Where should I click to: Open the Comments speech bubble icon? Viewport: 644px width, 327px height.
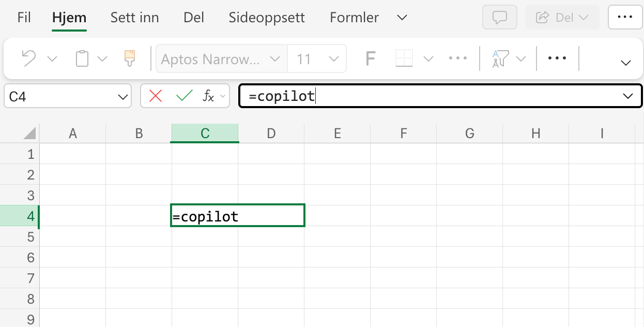500,18
